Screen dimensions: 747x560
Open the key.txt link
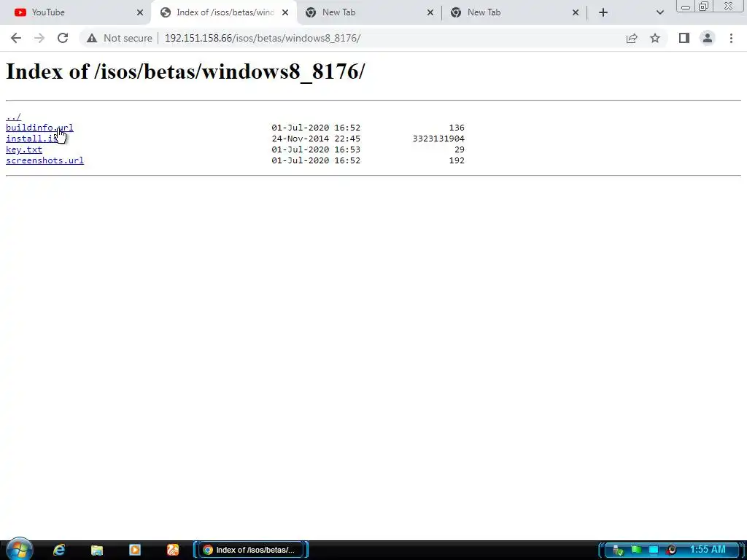click(24, 149)
